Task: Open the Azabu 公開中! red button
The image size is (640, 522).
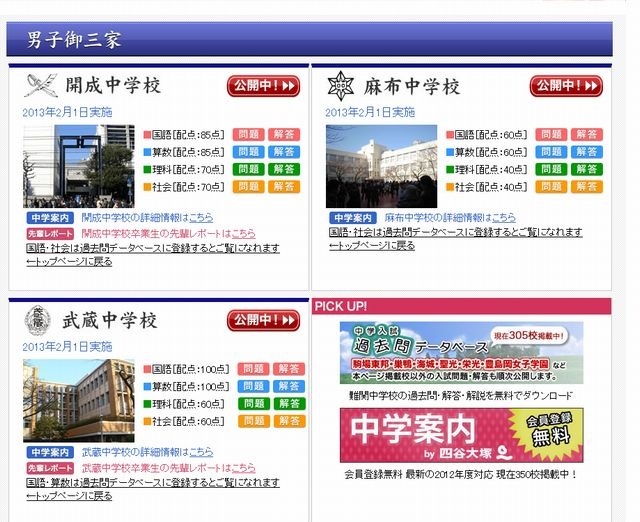Action: click(566, 86)
